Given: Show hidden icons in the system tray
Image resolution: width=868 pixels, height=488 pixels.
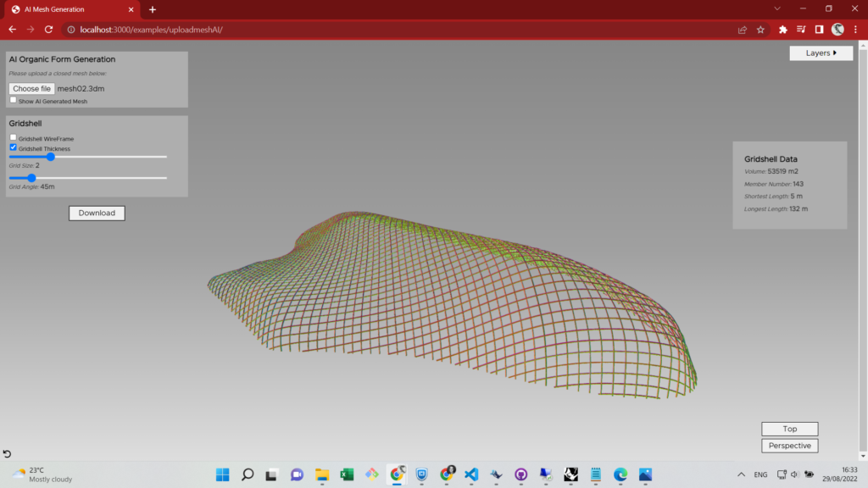Looking at the screenshot, I should click(x=742, y=474).
